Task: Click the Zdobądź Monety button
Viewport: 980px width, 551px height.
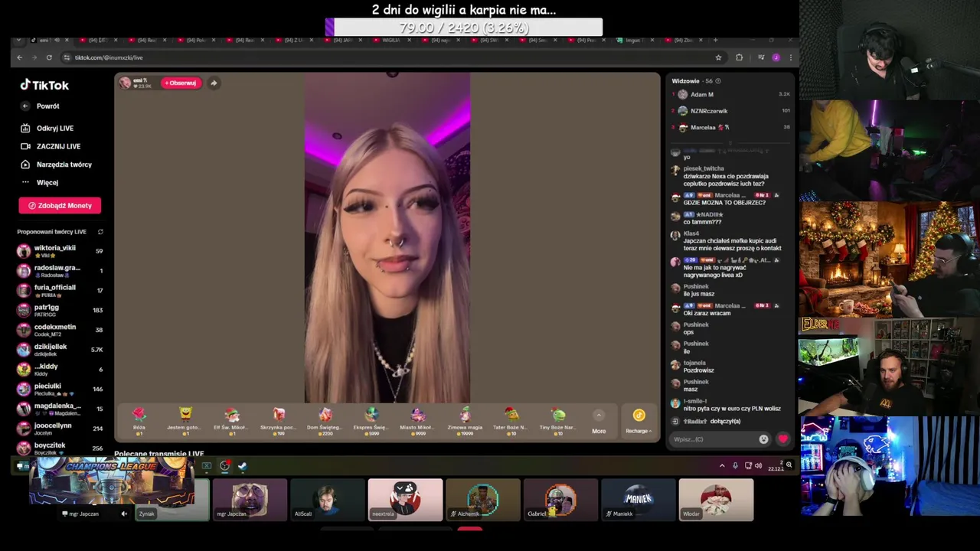Action: (x=60, y=205)
